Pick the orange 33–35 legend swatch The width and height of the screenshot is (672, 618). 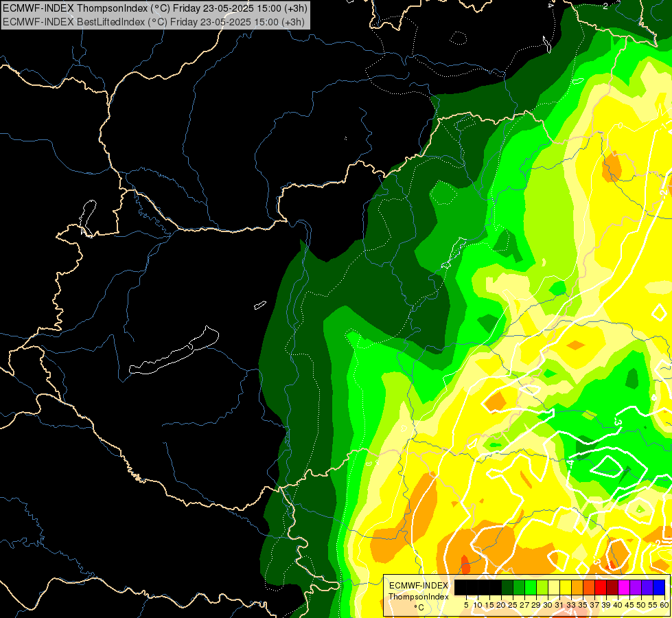(x=577, y=587)
